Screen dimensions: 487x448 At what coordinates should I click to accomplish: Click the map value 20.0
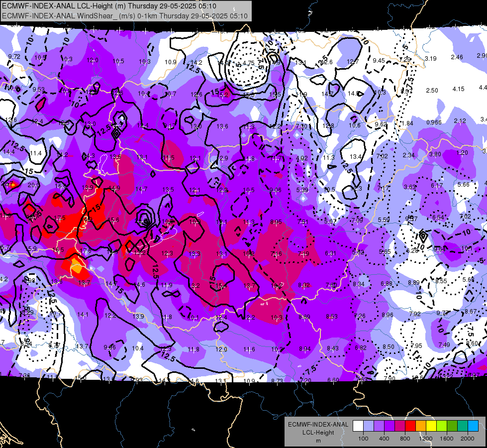[34, 185]
